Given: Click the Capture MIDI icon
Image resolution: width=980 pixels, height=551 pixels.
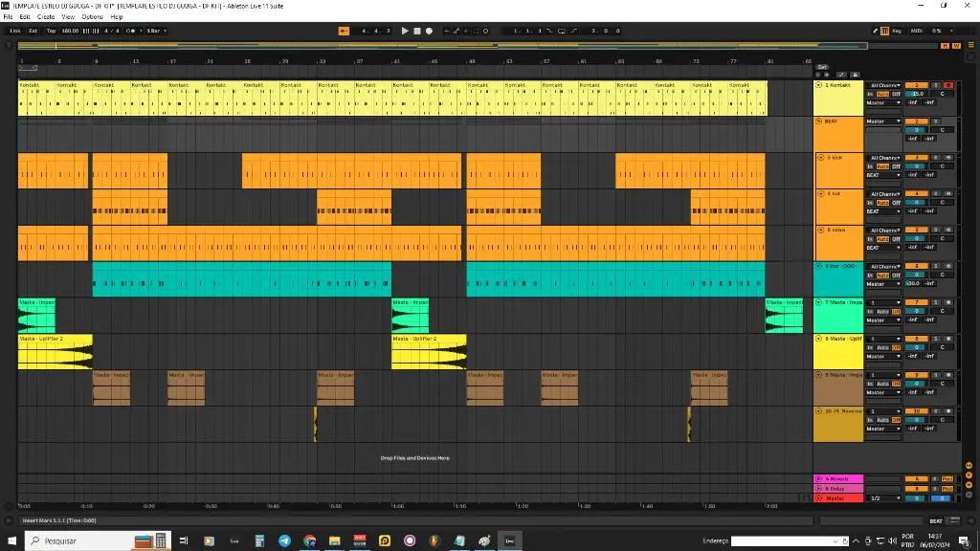Looking at the screenshot, I should (476, 31).
